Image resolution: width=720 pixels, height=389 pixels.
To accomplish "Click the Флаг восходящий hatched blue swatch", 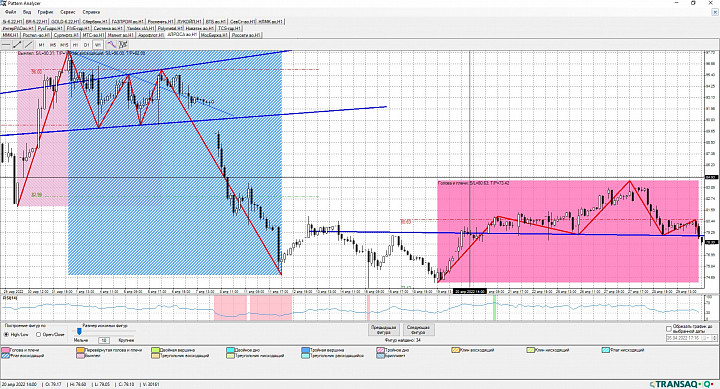I will (x=5, y=356).
